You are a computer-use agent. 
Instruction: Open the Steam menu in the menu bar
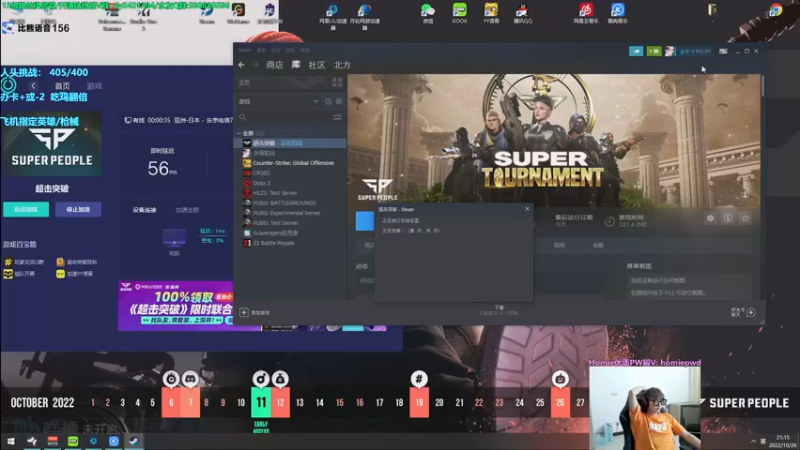coord(245,50)
